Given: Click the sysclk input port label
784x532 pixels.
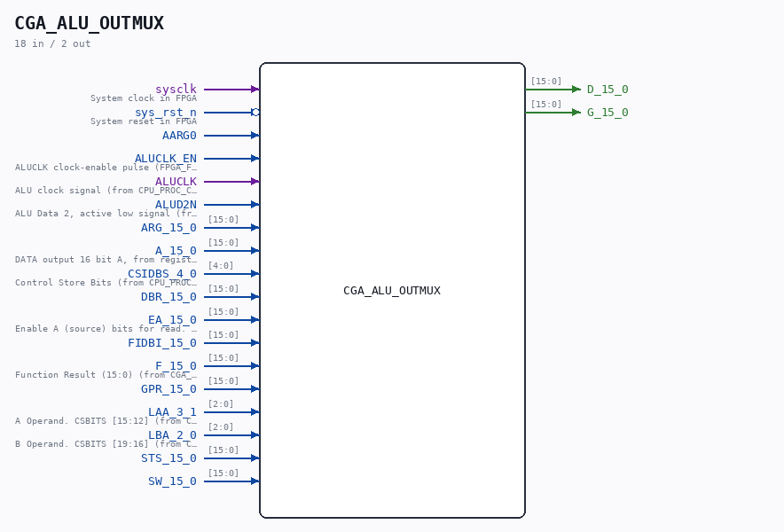Looking at the screenshot, I should (x=176, y=89).
